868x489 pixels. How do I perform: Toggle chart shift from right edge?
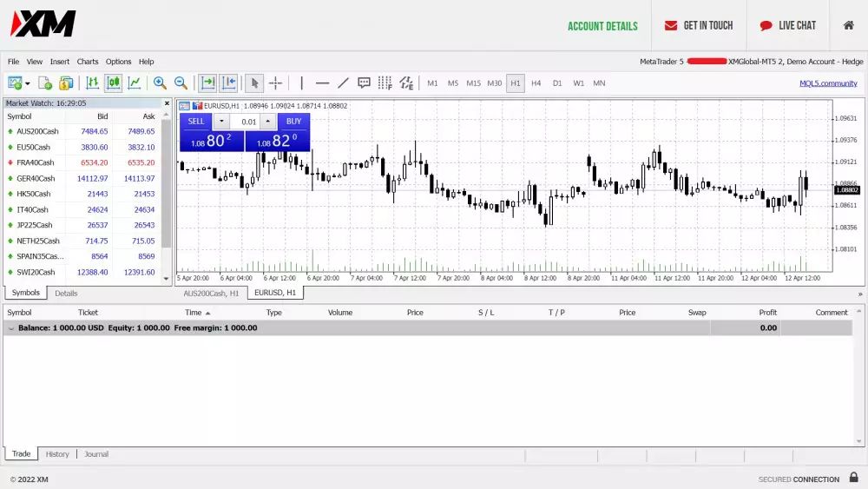pyautogui.click(x=228, y=83)
